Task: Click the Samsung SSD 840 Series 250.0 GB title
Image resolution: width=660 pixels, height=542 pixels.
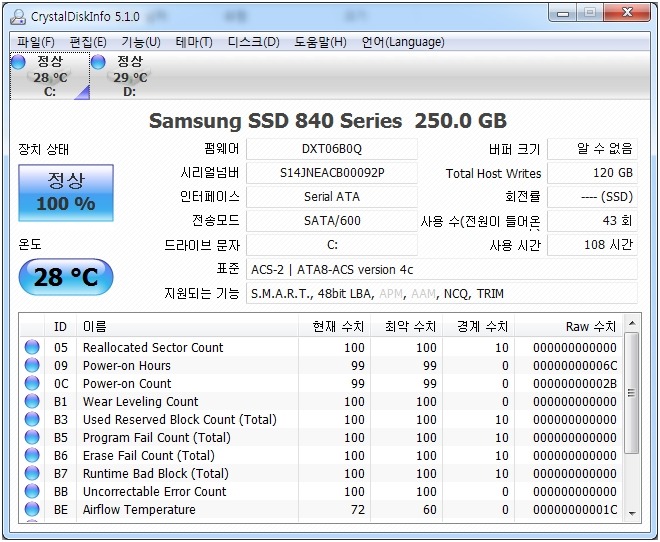Action: [x=327, y=121]
